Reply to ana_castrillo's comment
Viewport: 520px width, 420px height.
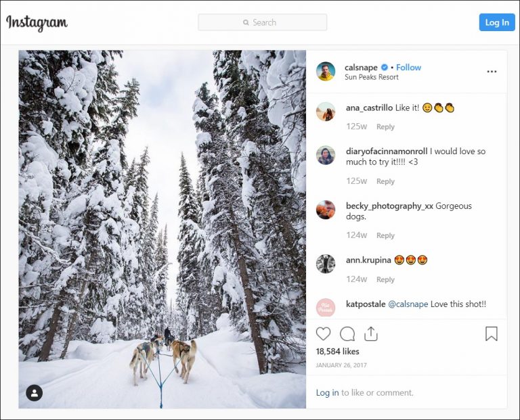(385, 127)
